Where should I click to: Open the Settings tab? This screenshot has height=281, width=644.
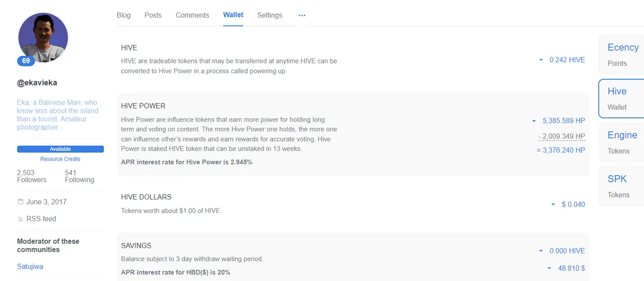(x=270, y=15)
